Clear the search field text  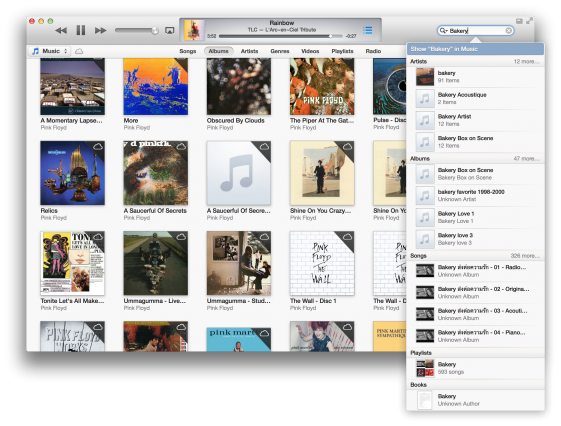[508, 31]
